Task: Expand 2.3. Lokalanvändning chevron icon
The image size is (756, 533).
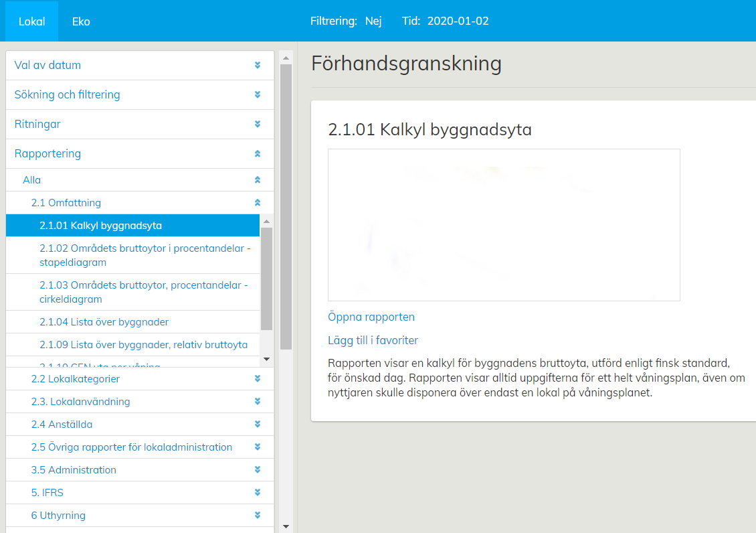Action: [258, 402]
